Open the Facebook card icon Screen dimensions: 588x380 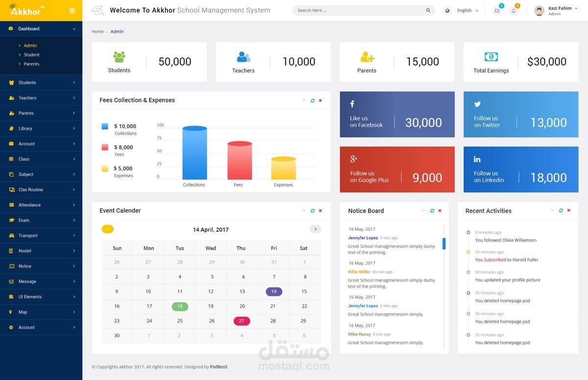pos(352,103)
